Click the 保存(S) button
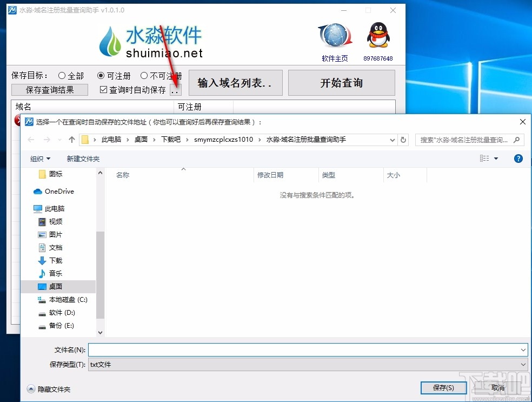 pos(443,387)
